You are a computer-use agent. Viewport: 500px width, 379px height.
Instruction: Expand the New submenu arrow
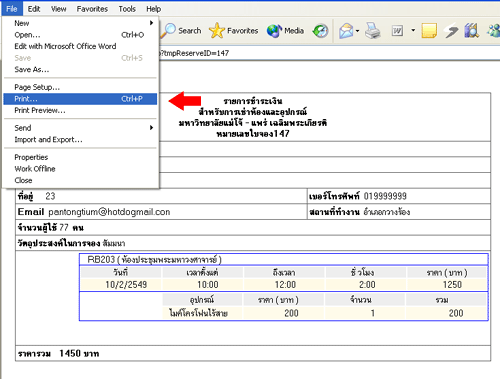coord(152,23)
